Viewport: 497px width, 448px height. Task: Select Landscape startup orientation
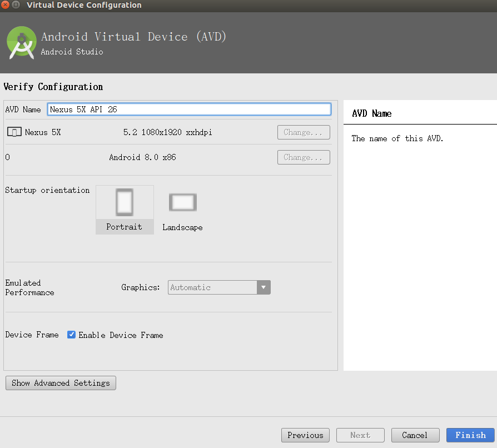click(x=182, y=212)
